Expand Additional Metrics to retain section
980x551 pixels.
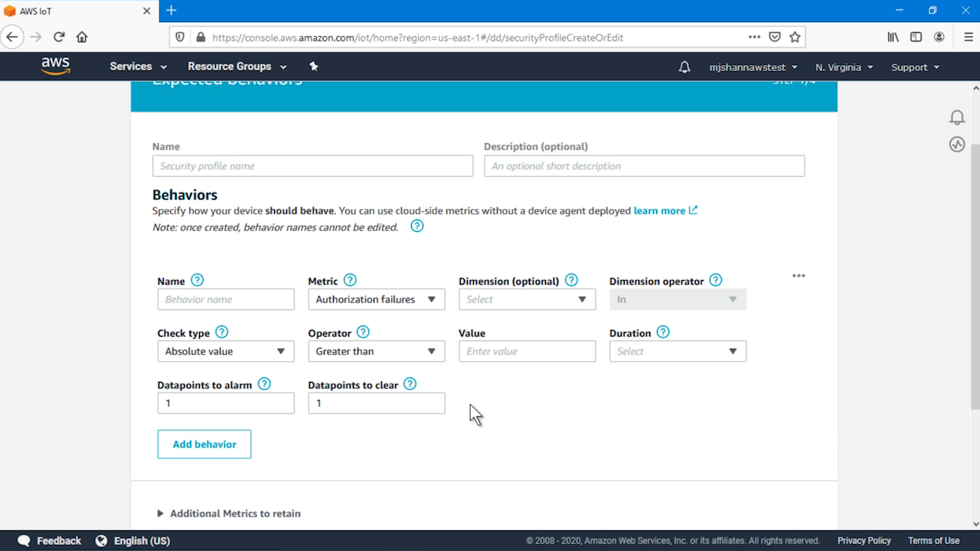point(229,514)
